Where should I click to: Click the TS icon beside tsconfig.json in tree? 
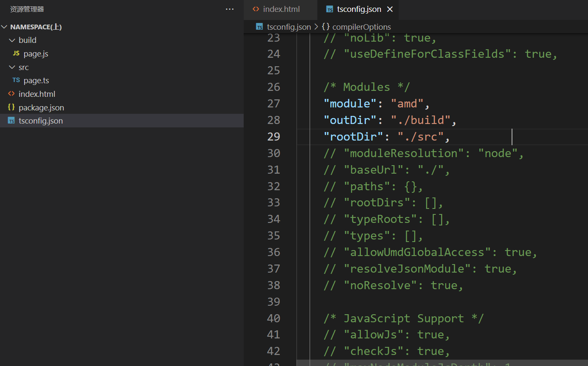point(11,121)
